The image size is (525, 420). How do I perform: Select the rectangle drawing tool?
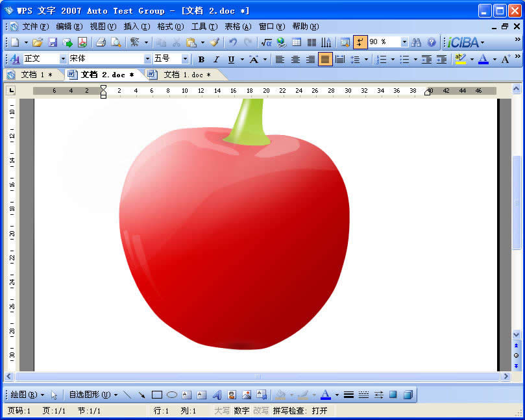156,395
